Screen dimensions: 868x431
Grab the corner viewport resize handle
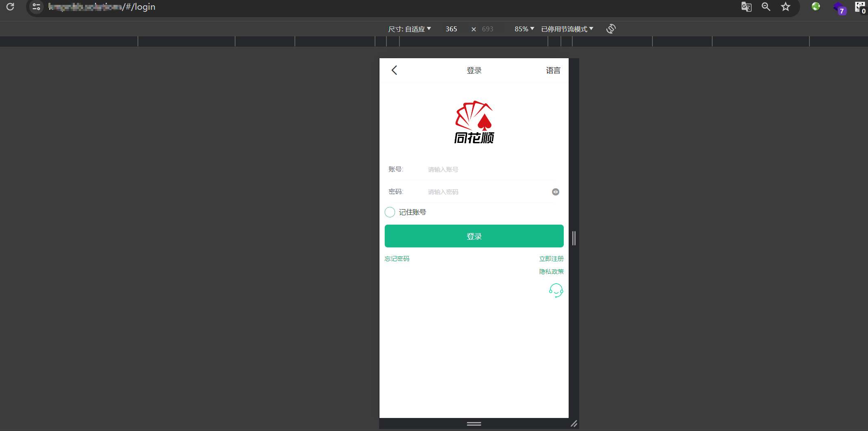pos(574,424)
